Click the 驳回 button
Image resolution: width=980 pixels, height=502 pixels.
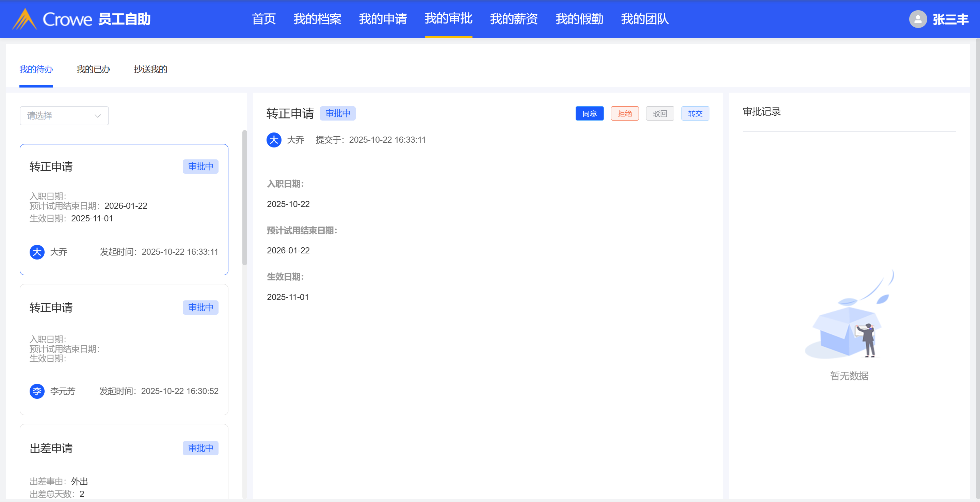coord(660,113)
